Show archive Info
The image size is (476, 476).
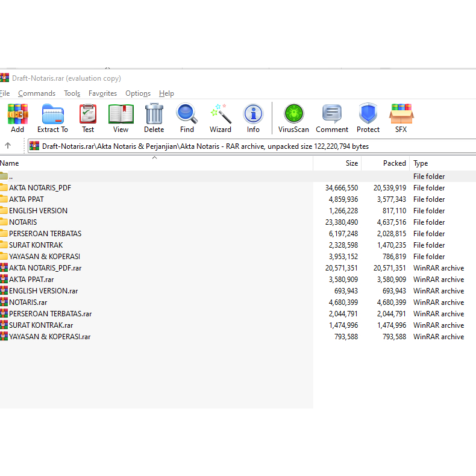[253, 117]
